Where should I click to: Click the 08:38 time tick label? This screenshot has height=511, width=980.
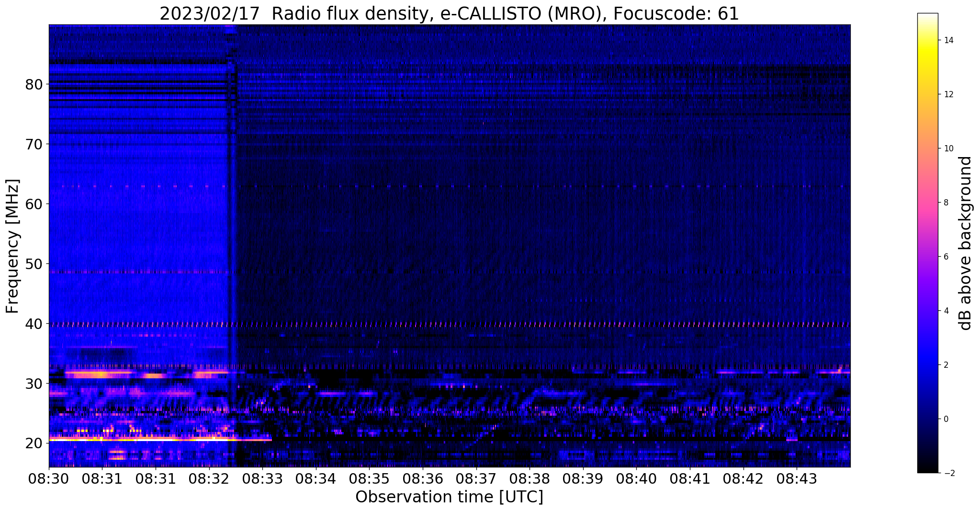tap(529, 479)
